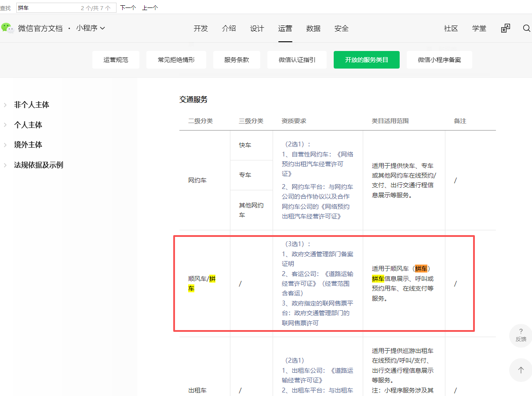The image size is (532, 396).
Task: Open the 安全 section
Action: tap(341, 28)
